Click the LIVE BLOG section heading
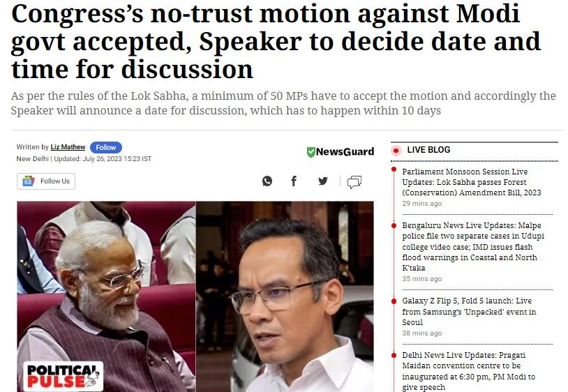 [428, 150]
